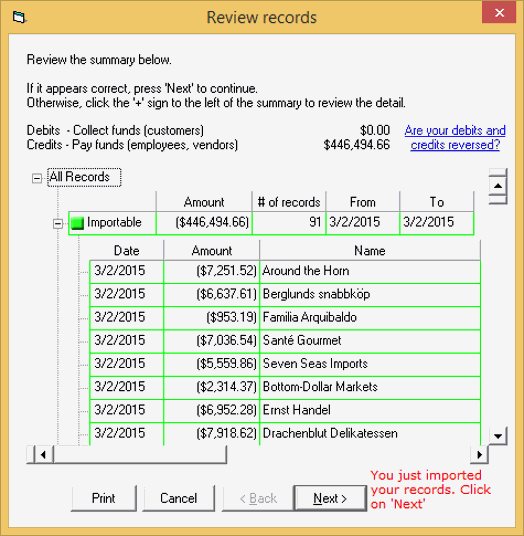
Task: Click the To column header
Action: pyautogui.click(x=437, y=202)
